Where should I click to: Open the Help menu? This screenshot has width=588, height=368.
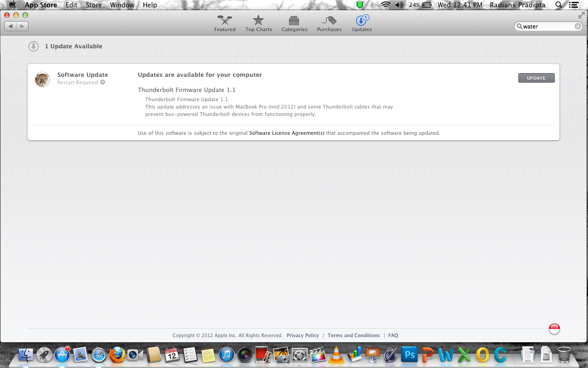(x=150, y=5)
